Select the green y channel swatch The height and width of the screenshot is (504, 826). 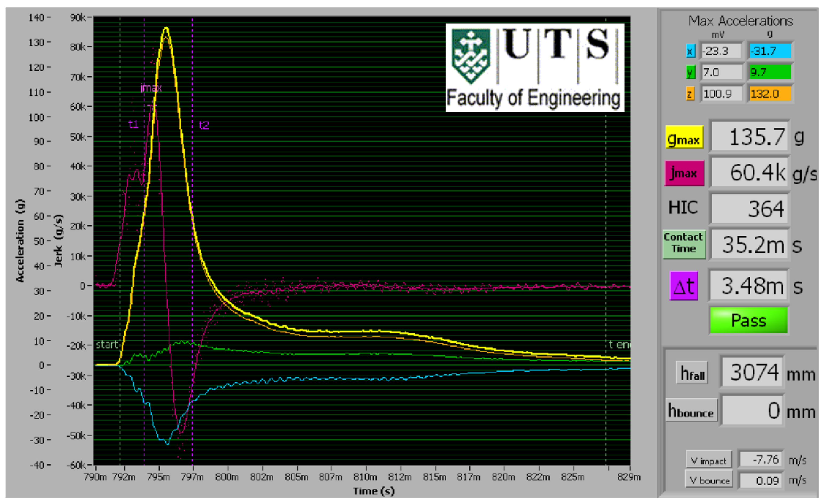point(690,72)
